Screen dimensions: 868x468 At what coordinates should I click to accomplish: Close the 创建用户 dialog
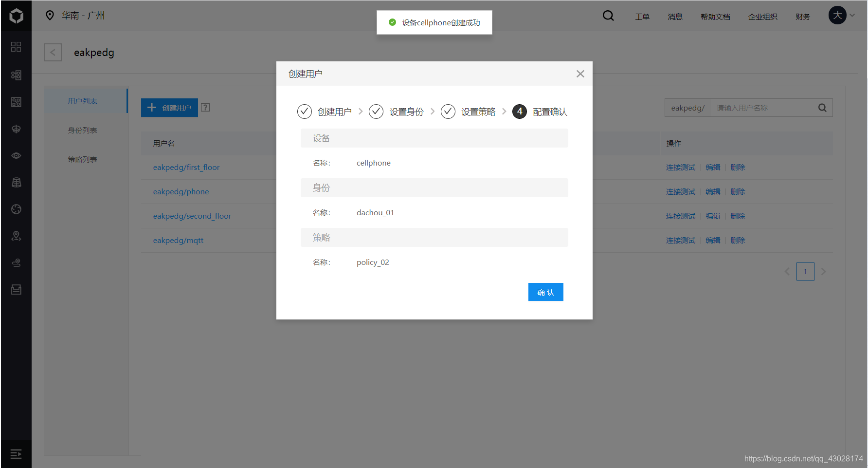(x=580, y=74)
